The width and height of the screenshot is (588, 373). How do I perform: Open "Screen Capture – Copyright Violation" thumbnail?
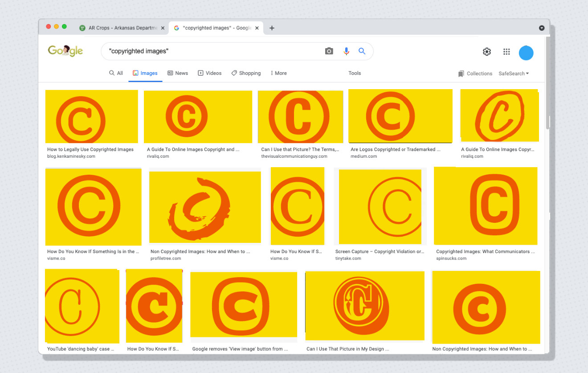(x=380, y=207)
